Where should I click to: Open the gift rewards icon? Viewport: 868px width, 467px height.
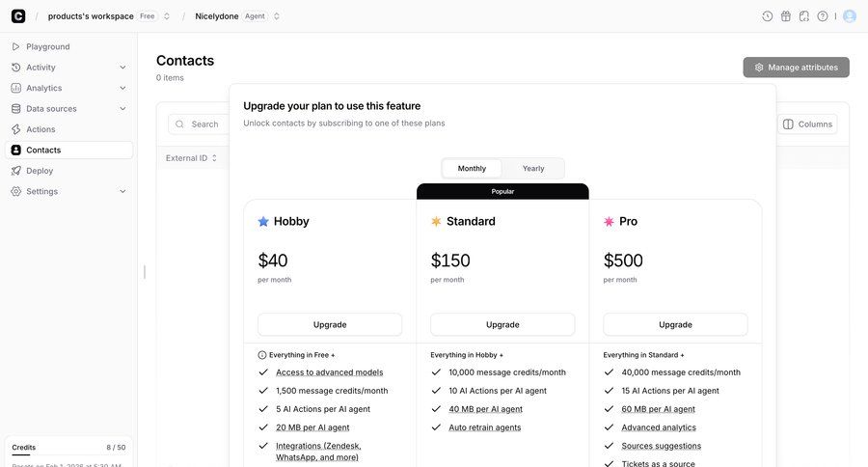[785, 16]
